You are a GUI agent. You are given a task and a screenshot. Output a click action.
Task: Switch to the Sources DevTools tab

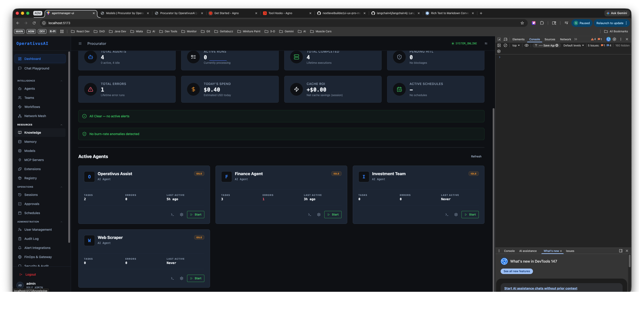550,39
